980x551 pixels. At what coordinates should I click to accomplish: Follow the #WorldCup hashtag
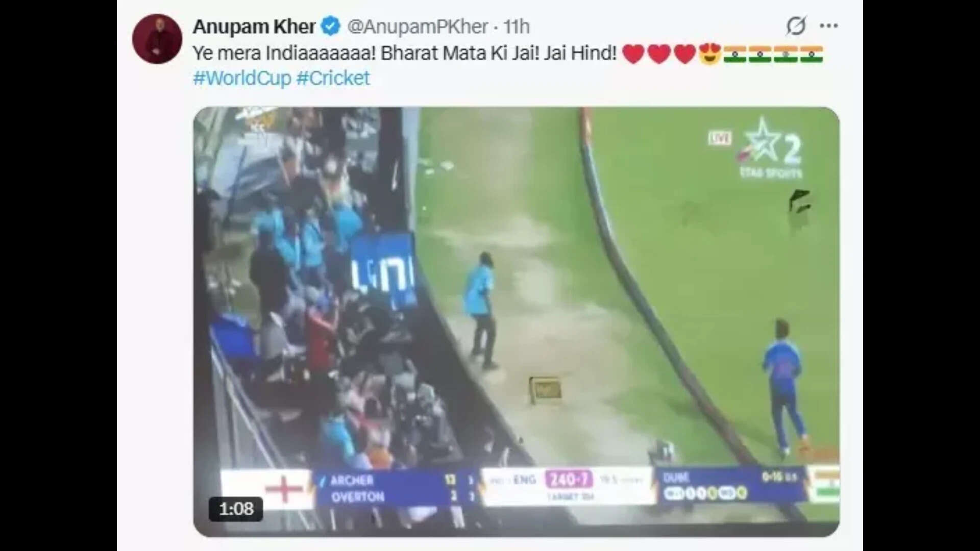pyautogui.click(x=242, y=78)
